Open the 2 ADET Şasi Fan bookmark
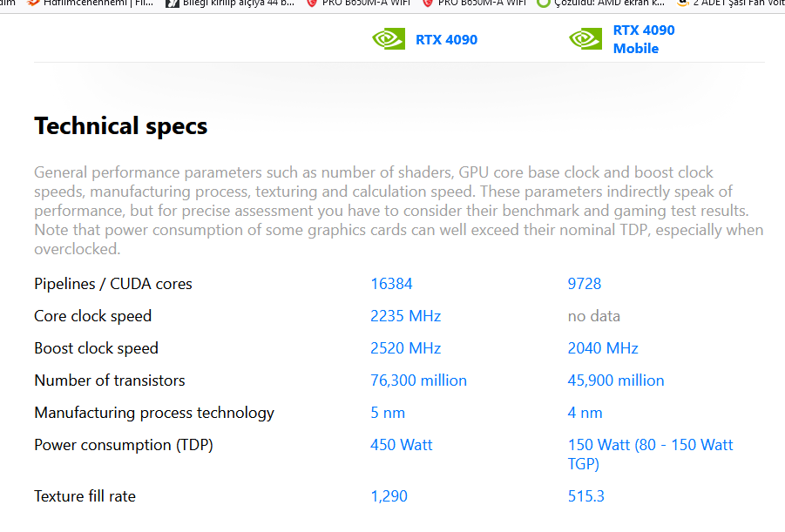 (734, 3)
